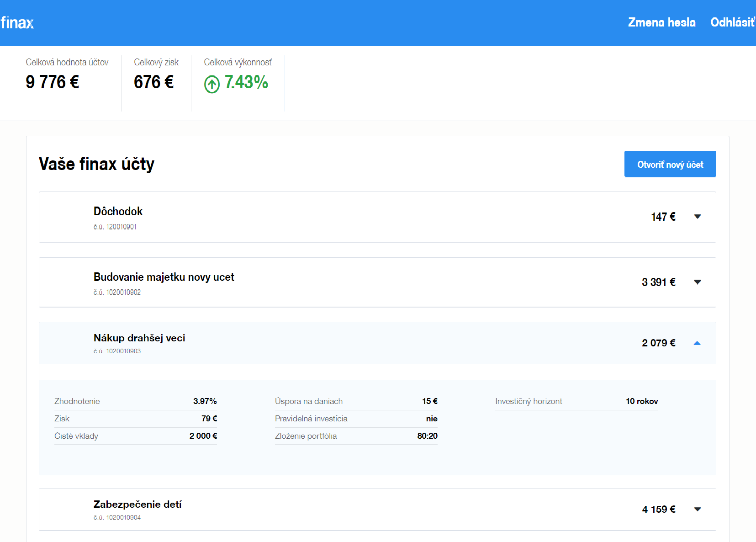Click the finax logo
756x542 pixels.
(17, 23)
